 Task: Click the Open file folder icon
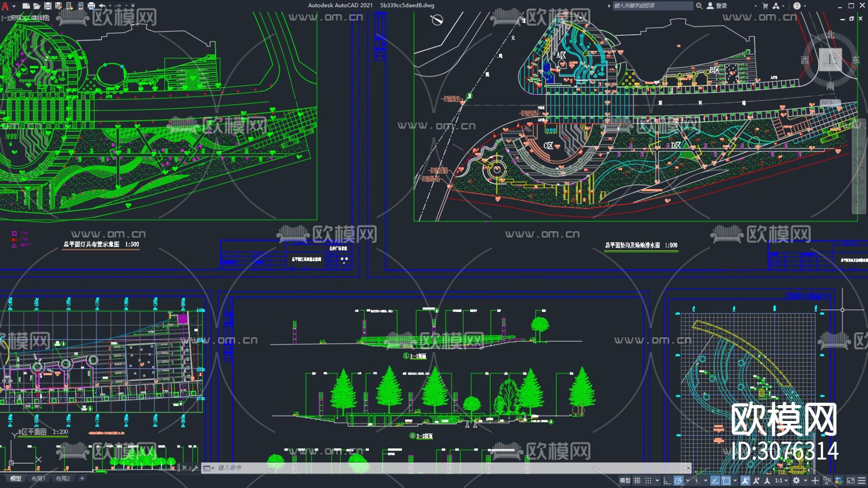pyautogui.click(x=37, y=6)
